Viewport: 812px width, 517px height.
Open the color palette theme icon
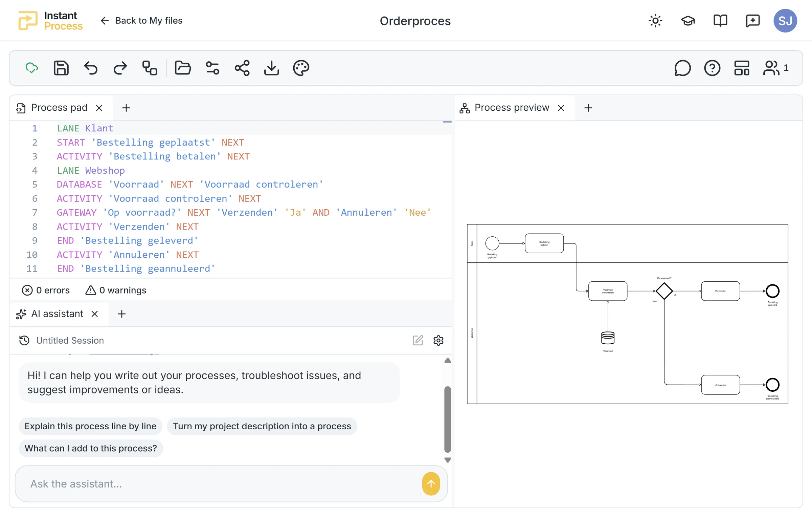click(x=301, y=68)
